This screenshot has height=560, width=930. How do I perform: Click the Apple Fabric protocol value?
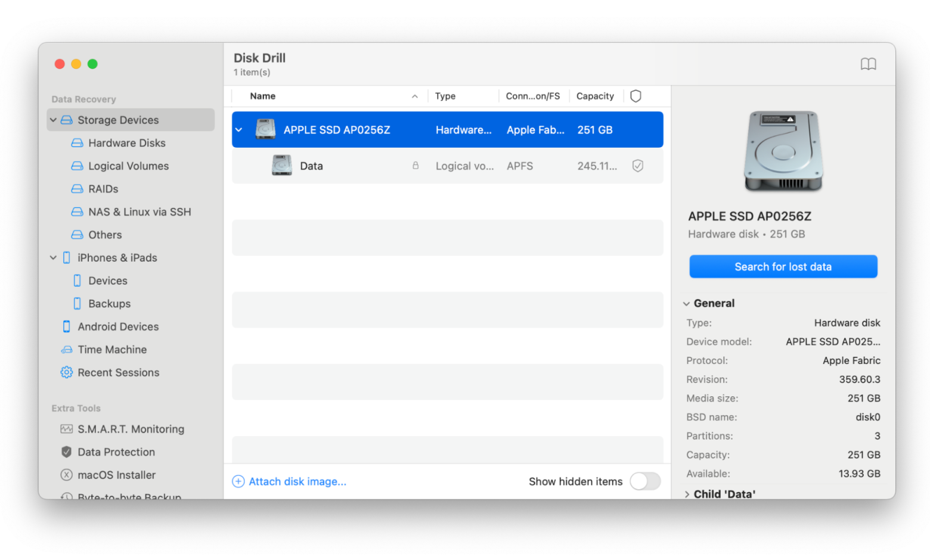(x=851, y=360)
